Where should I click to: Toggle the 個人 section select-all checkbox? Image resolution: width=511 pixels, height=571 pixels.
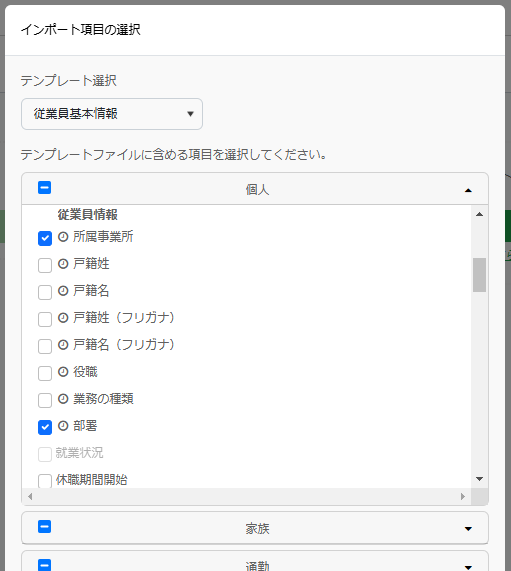pos(44,188)
